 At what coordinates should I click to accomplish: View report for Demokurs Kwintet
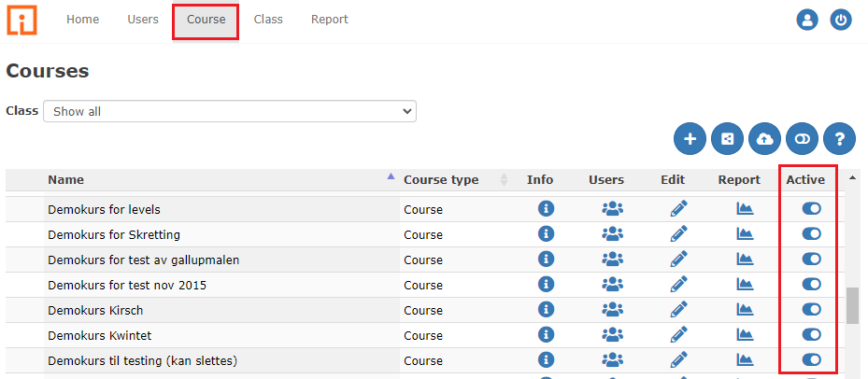point(745,335)
